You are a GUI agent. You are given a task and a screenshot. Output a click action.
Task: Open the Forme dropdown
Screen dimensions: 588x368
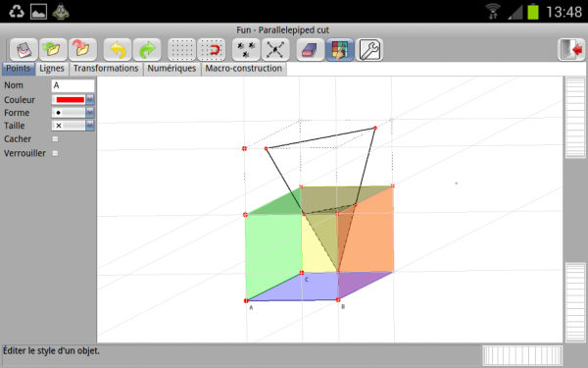coord(73,112)
